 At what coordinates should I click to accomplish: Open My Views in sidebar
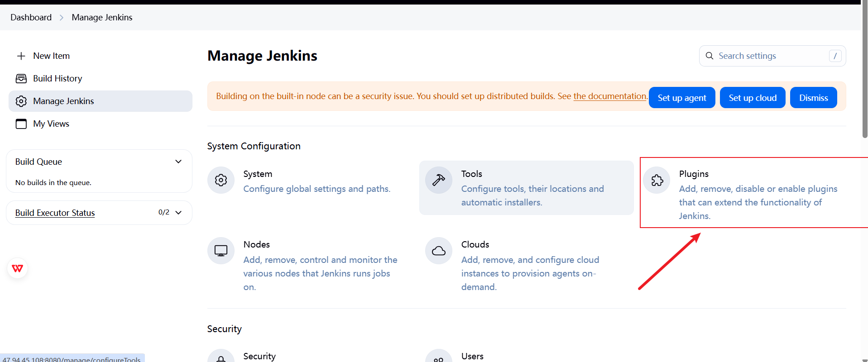tap(101, 124)
